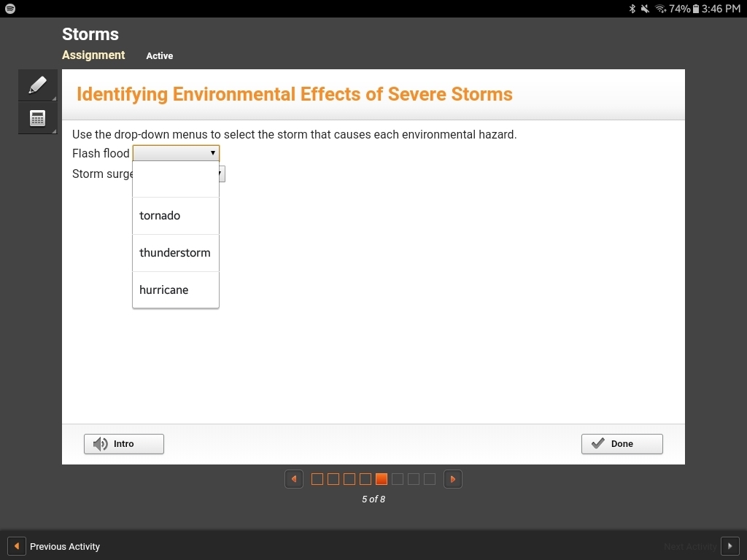
Task: Open the calculator tool
Action: coord(38,118)
